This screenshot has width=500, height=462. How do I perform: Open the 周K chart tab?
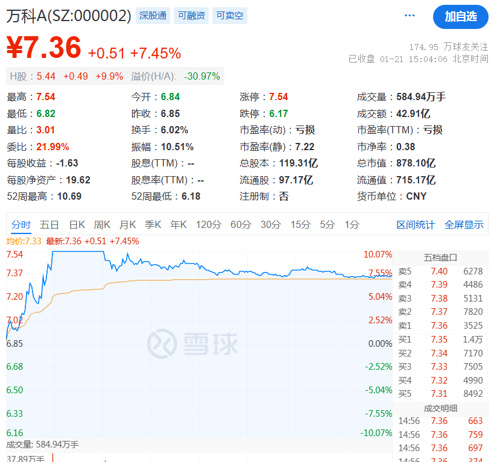click(x=102, y=225)
